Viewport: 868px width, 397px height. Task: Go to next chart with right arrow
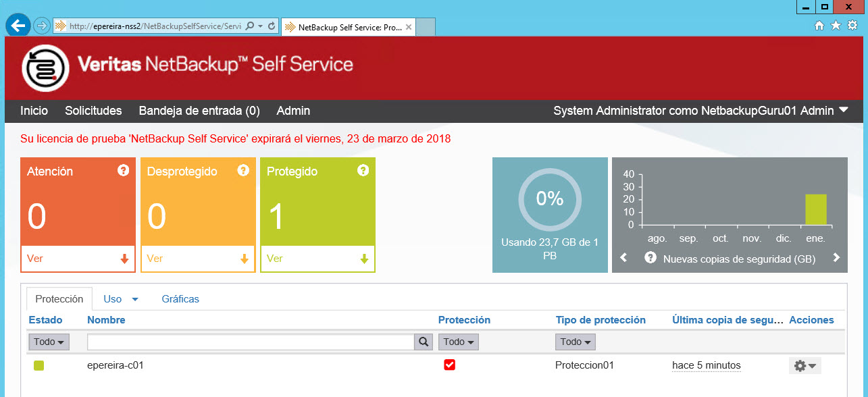[836, 258]
